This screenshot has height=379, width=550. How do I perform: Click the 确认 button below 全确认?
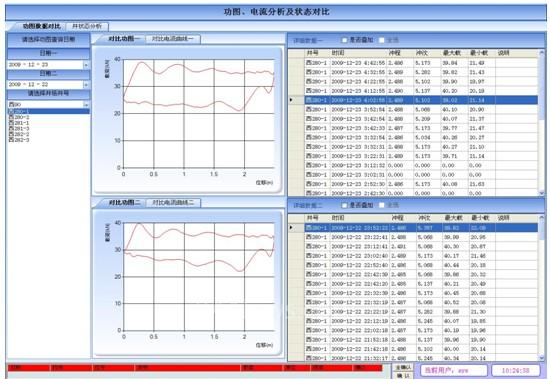click(x=403, y=375)
